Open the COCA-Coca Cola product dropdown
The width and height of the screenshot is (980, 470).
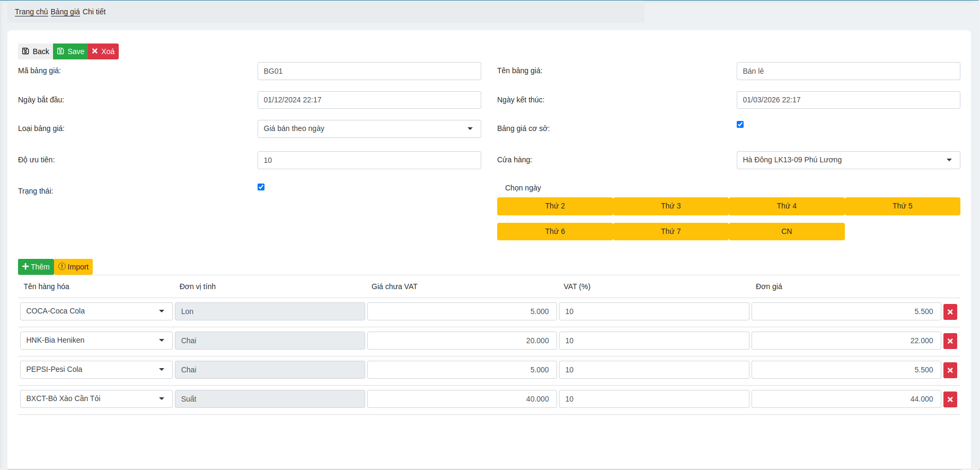click(x=96, y=311)
